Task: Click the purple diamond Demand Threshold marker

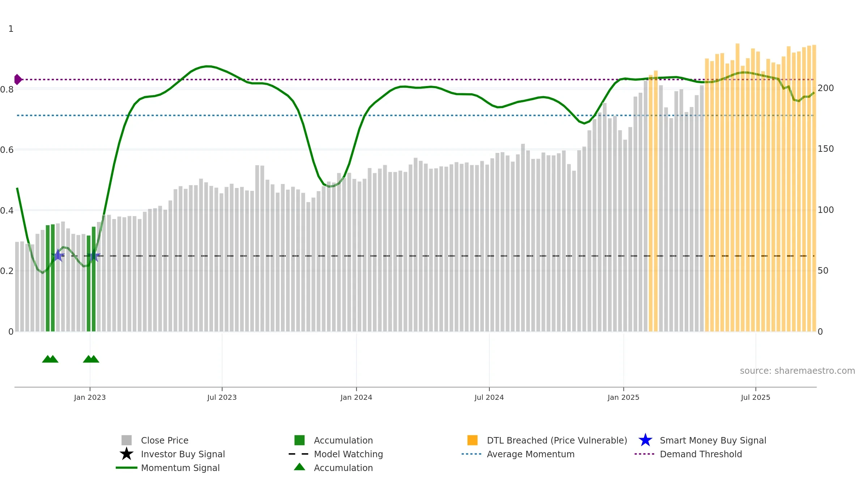Action: pyautogui.click(x=18, y=80)
